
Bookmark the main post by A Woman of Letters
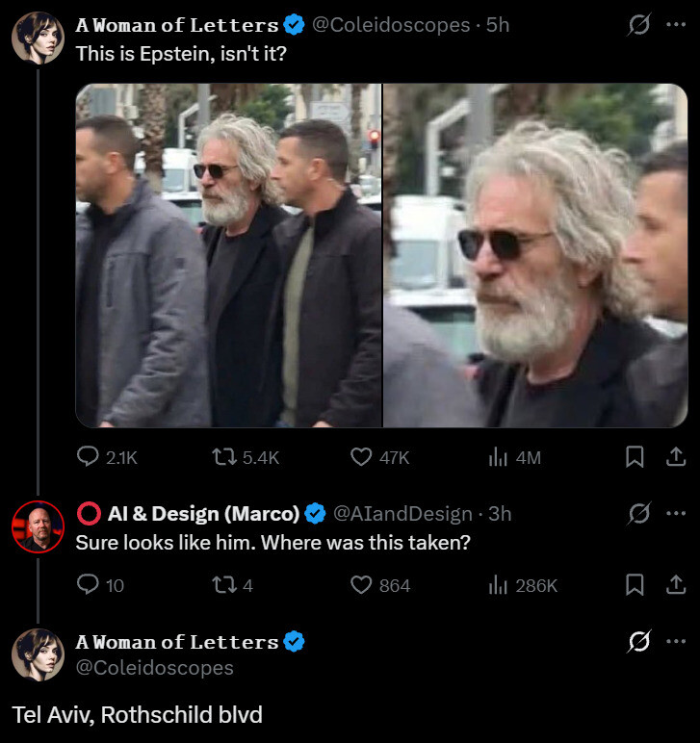point(635,457)
